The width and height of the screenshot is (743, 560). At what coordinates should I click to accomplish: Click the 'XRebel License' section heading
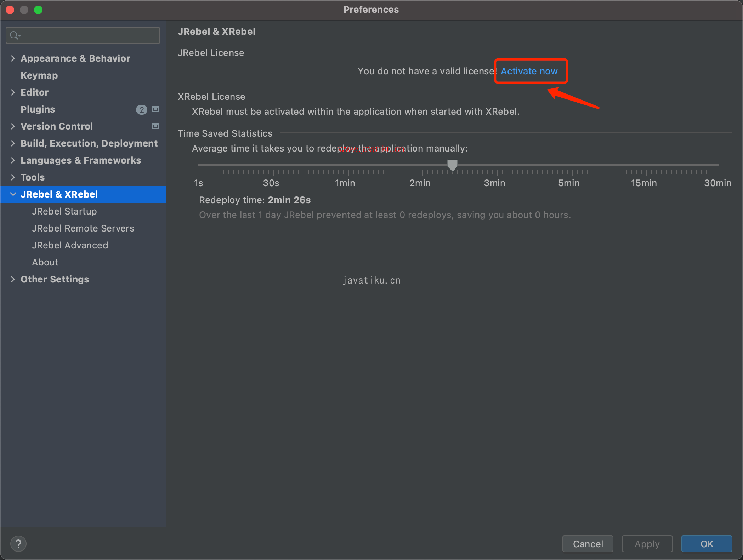coord(211,97)
